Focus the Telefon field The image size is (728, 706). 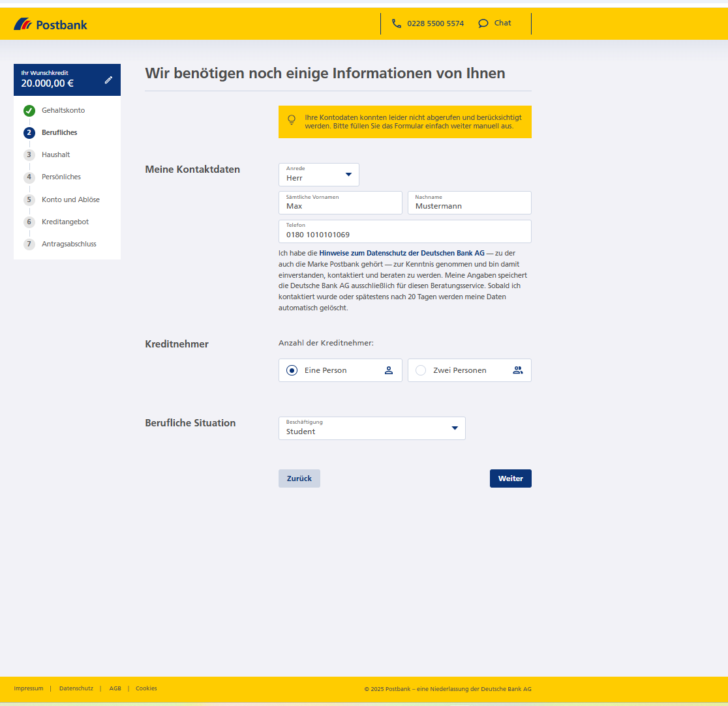click(405, 231)
